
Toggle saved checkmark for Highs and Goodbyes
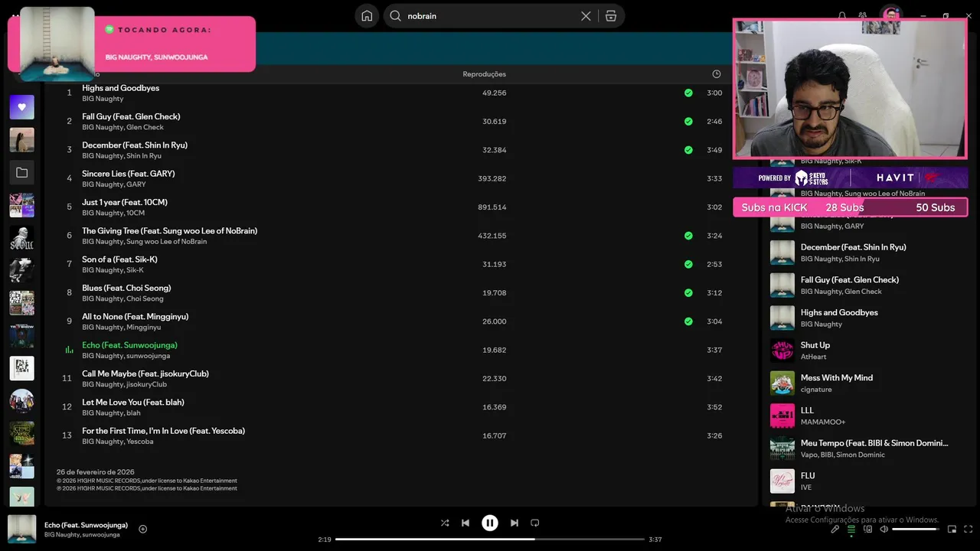point(688,93)
